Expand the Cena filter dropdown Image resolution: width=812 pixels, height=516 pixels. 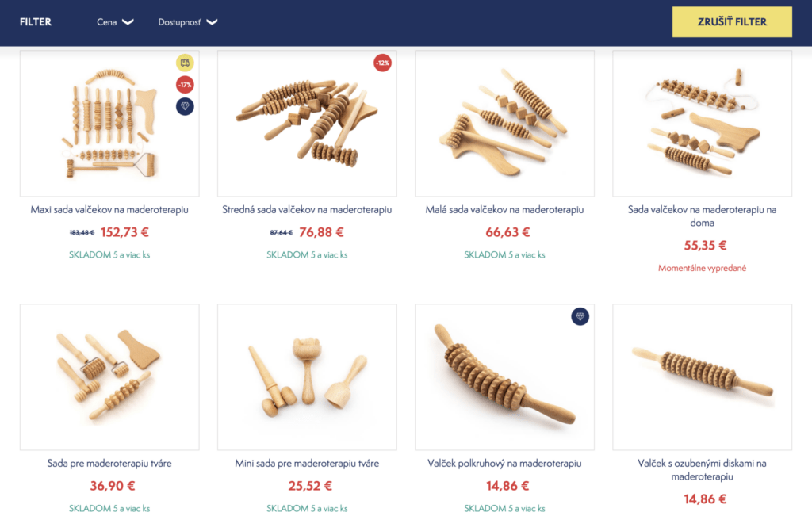click(115, 22)
